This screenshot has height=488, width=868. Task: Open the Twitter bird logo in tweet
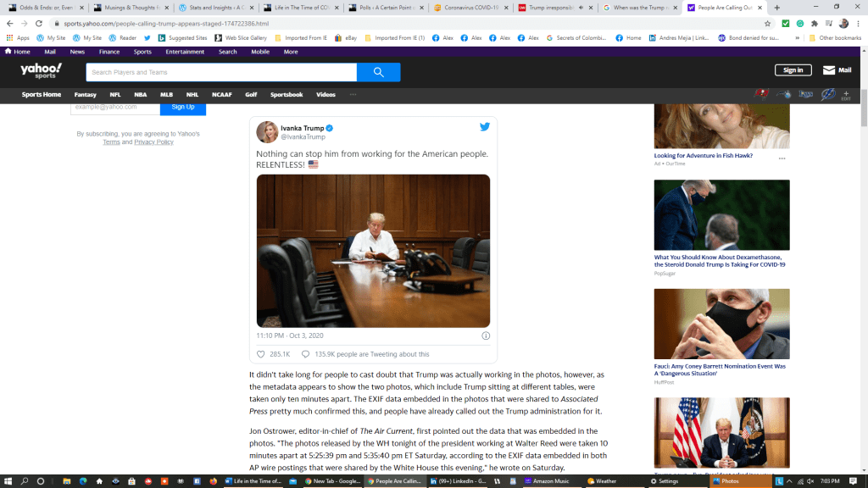(485, 127)
